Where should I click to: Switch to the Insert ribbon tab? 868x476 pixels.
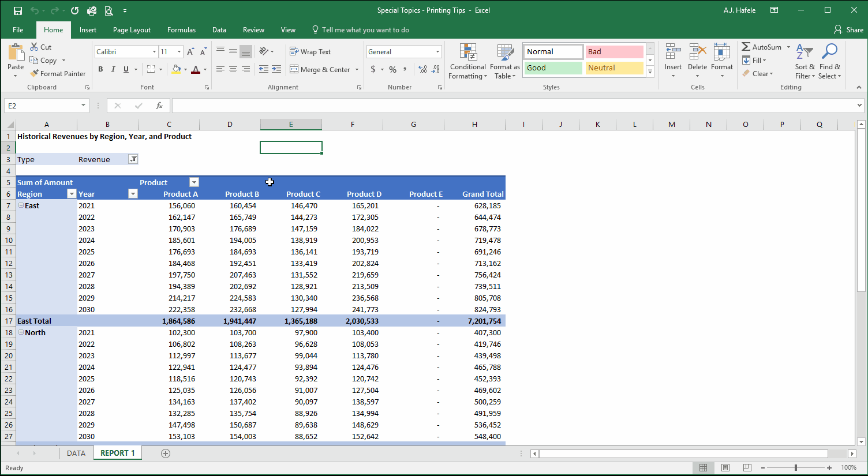88,30
